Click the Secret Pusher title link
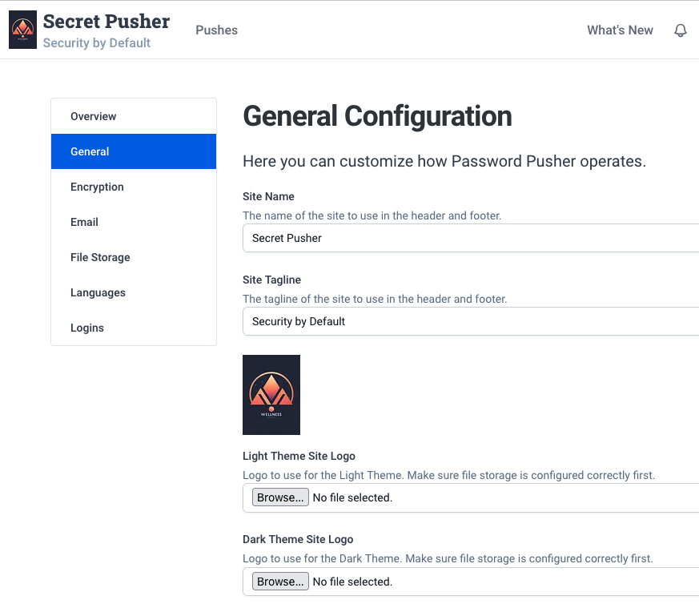This screenshot has width=699, height=616. 106,21
